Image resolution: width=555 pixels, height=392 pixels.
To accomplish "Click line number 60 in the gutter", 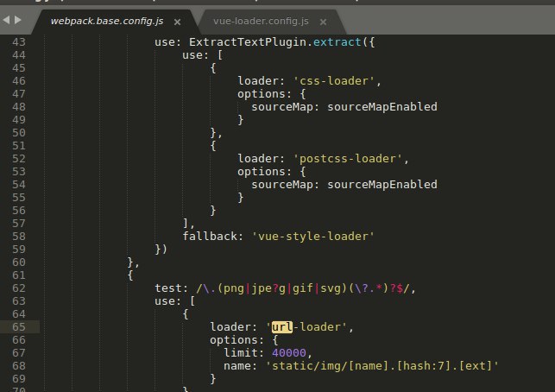I will [18, 262].
